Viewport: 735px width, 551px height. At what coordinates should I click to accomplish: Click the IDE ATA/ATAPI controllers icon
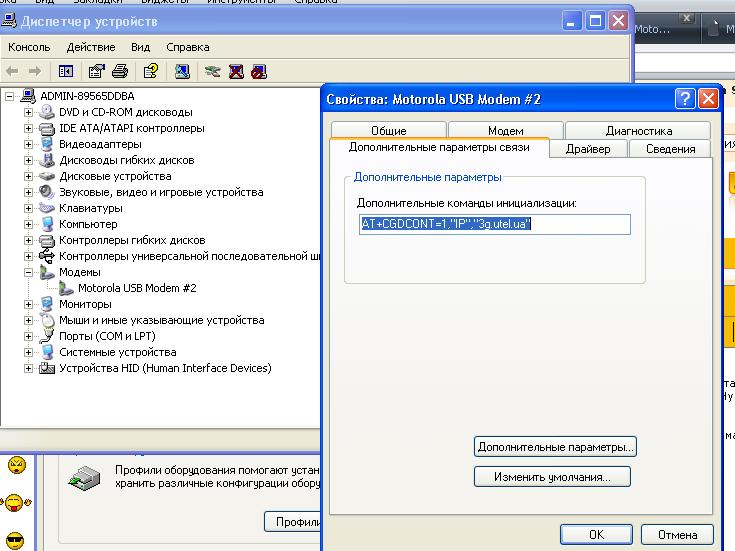coord(47,128)
